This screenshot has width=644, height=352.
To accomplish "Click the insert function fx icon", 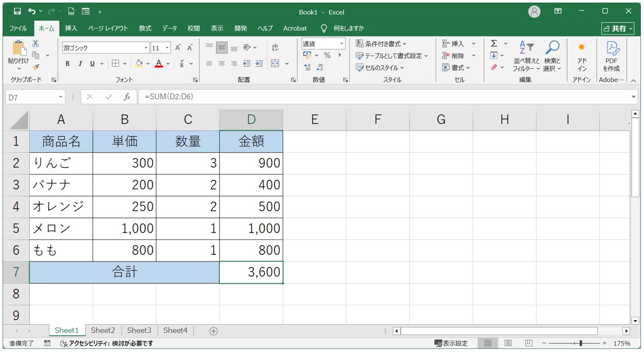I will pos(126,97).
